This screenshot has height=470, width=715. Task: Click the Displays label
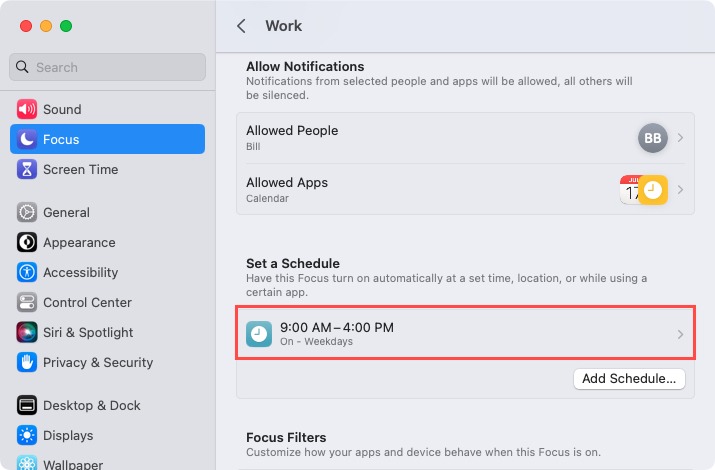68,435
